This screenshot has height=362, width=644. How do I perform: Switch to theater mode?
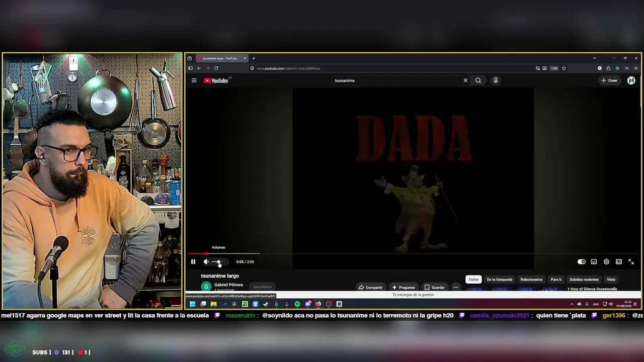[x=619, y=262]
